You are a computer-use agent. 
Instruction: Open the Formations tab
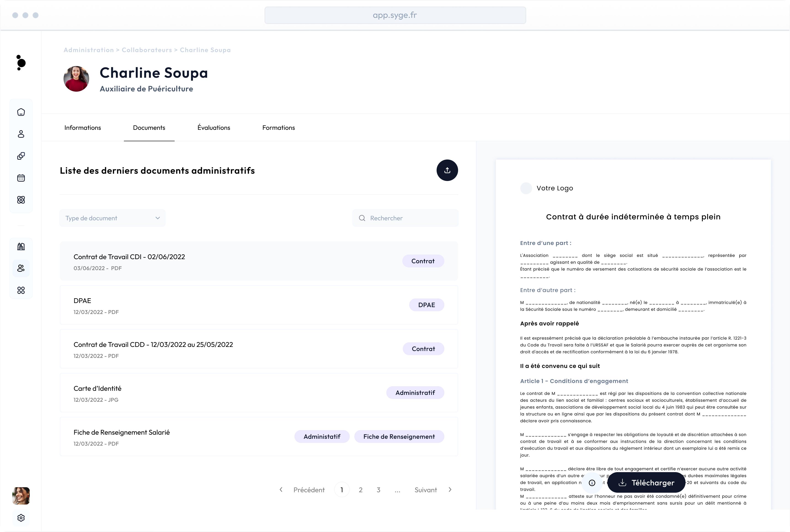278,128
